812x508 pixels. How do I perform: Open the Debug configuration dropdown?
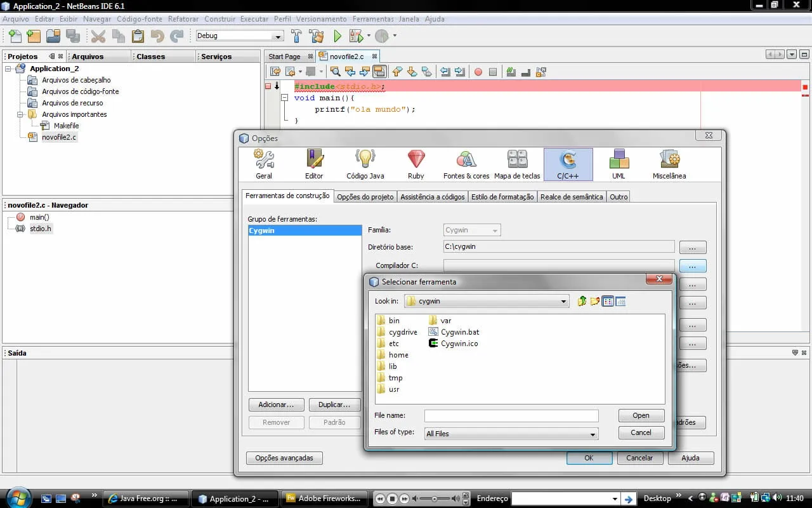tap(240, 36)
